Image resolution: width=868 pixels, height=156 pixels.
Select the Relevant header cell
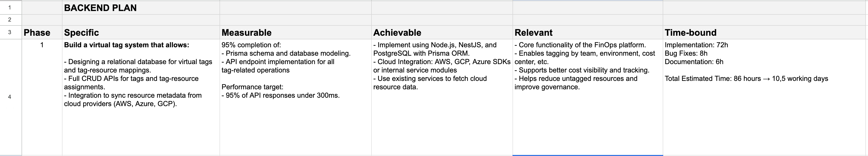588,32
